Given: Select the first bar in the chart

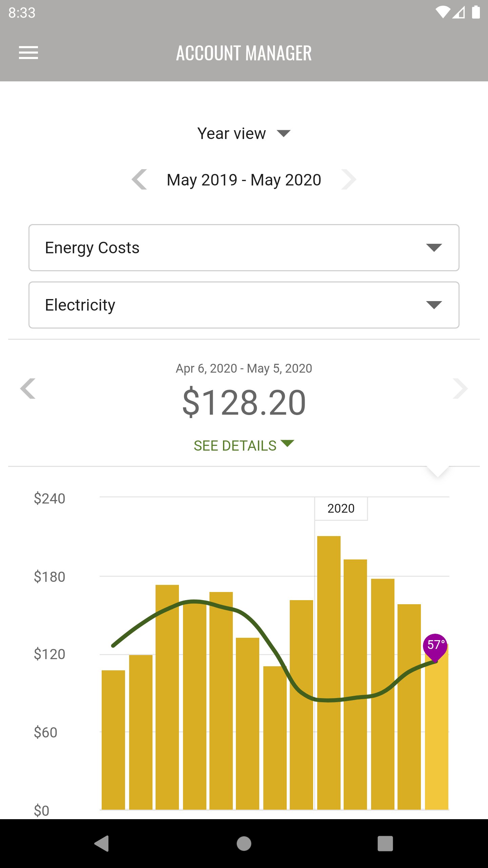Looking at the screenshot, I should (113, 739).
